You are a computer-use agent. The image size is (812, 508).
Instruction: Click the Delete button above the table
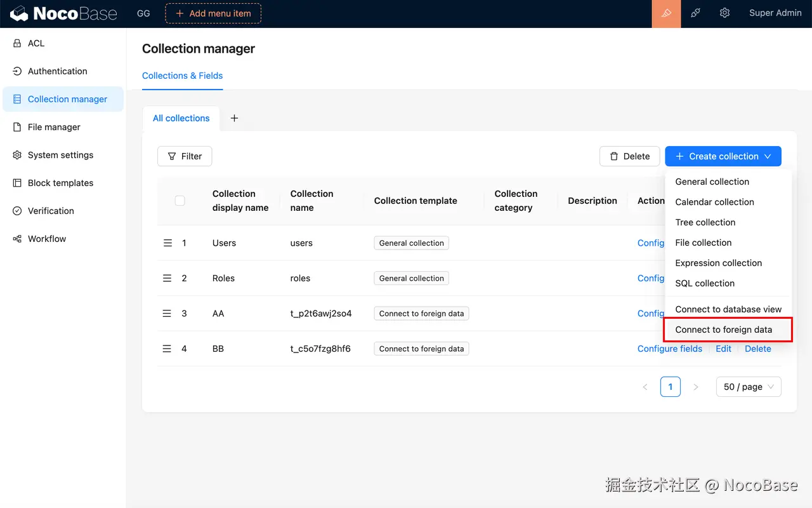coord(629,156)
